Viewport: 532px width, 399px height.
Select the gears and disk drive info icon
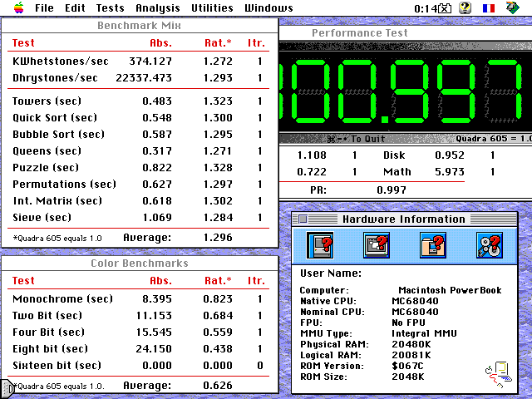(490, 245)
